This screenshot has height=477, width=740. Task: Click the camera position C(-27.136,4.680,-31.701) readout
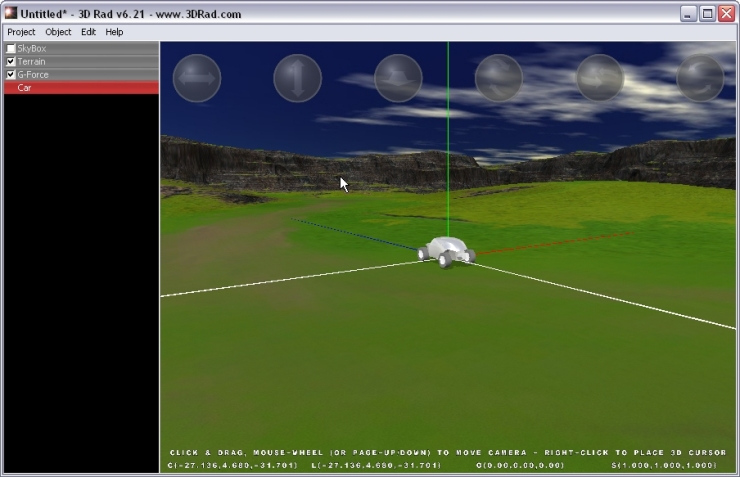[x=233, y=465]
